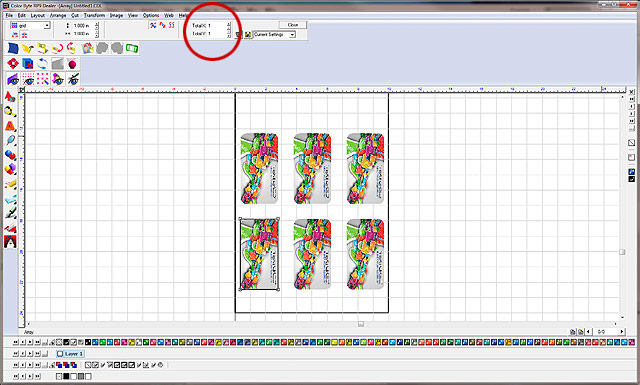Click the green EXIT sign icon
Image resolution: width=640 pixels, height=385 pixels.
point(131,48)
